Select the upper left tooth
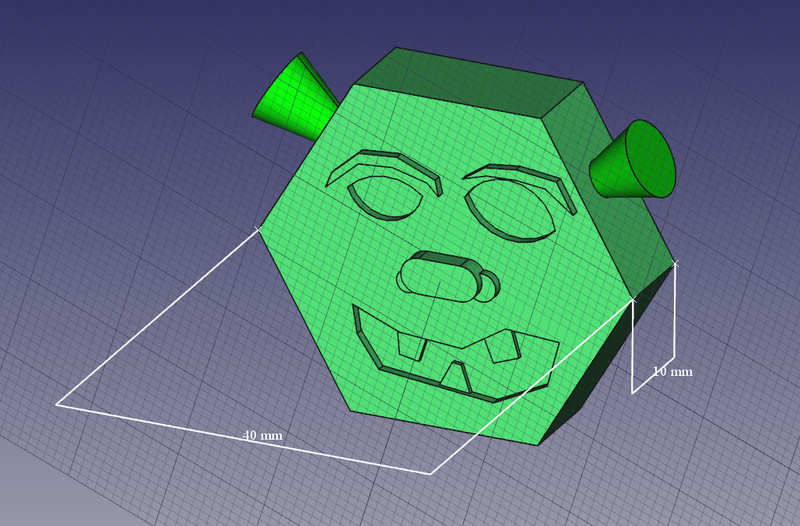This screenshot has height=526, width=800. 410,346
